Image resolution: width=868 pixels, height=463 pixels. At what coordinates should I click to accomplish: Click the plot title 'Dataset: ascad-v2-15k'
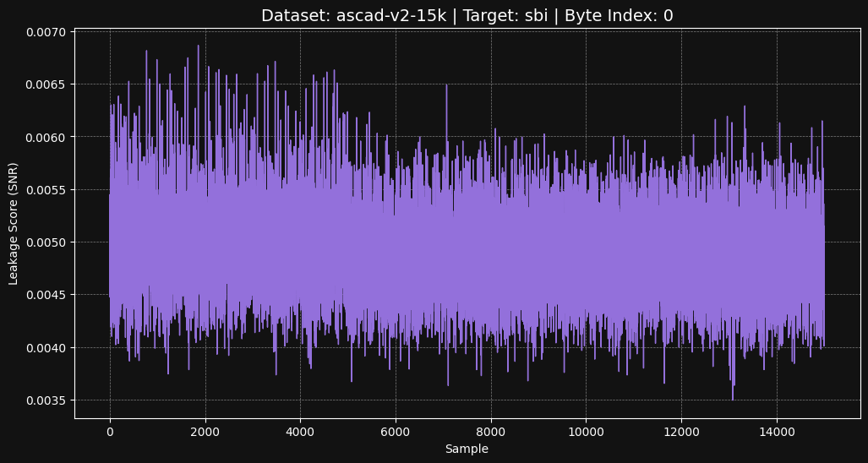pyautogui.click(x=353, y=15)
